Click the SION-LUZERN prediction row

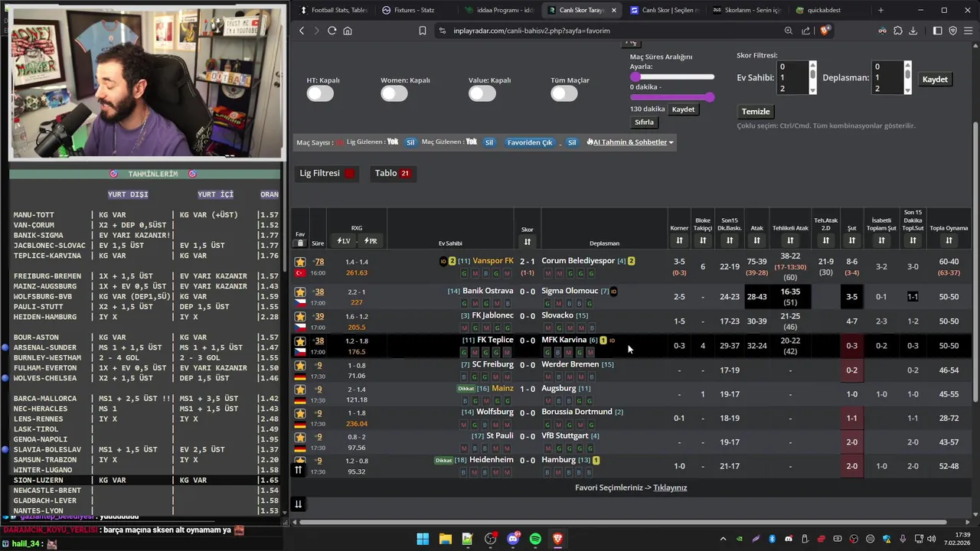(x=145, y=480)
